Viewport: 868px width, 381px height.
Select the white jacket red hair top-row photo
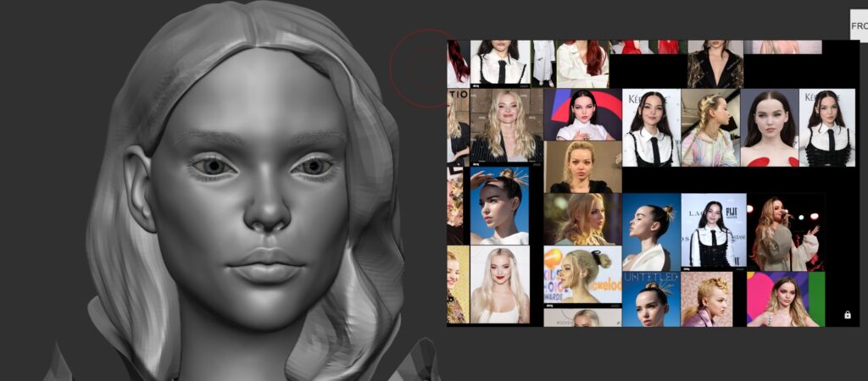(x=582, y=64)
